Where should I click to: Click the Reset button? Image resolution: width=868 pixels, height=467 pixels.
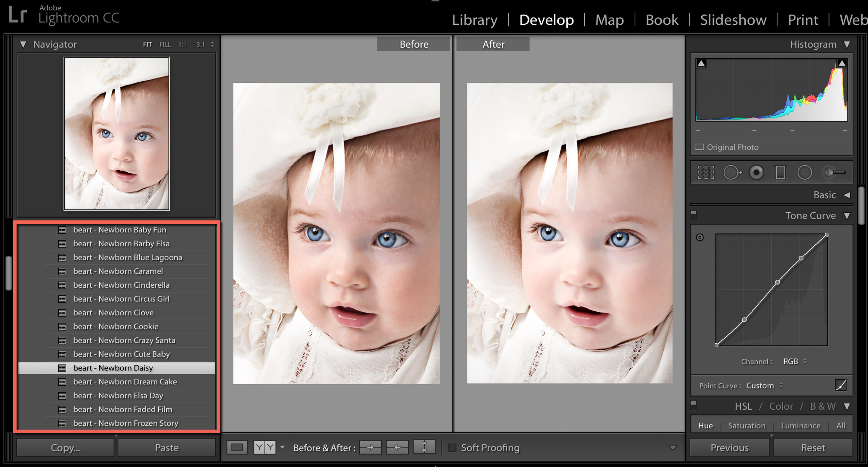click(x=813, y=448)
